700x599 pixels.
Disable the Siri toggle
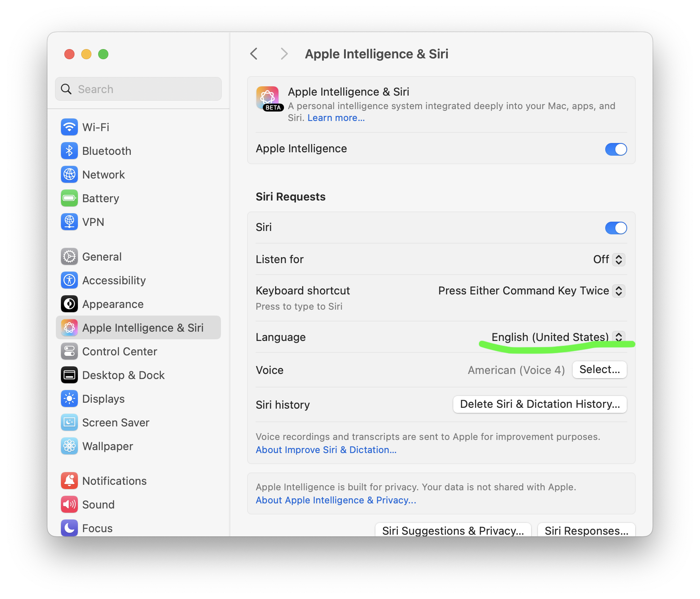(x=616, y=228)
